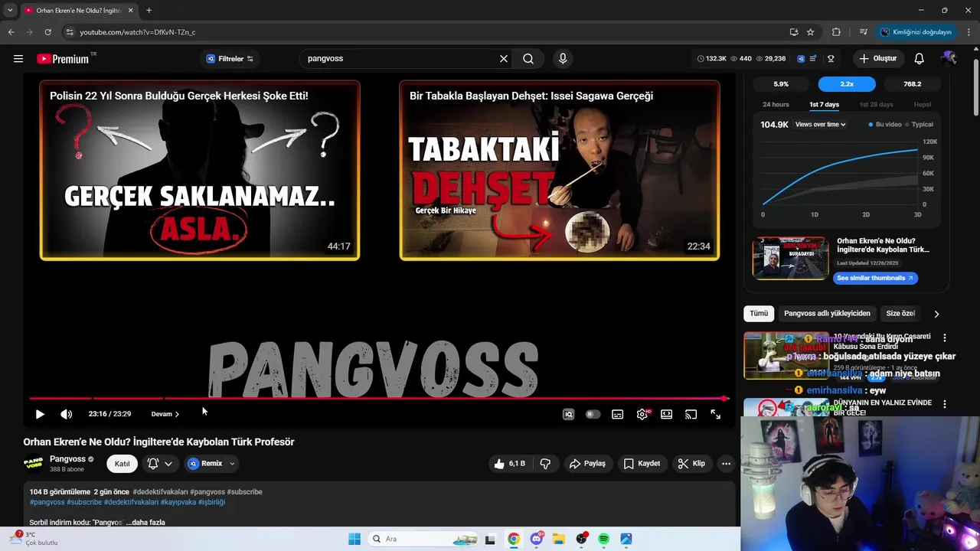980x551 pixels.
Task: Select the Size özel filter chip
Action: click(900, 314)
